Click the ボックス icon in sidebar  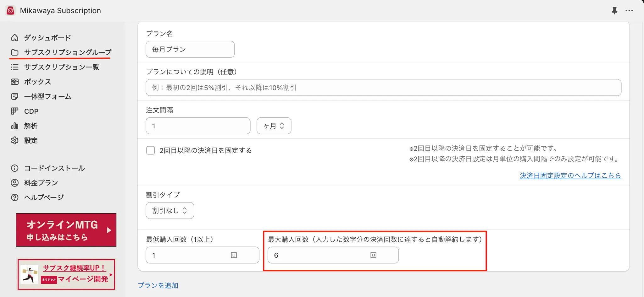click(14, 82)
